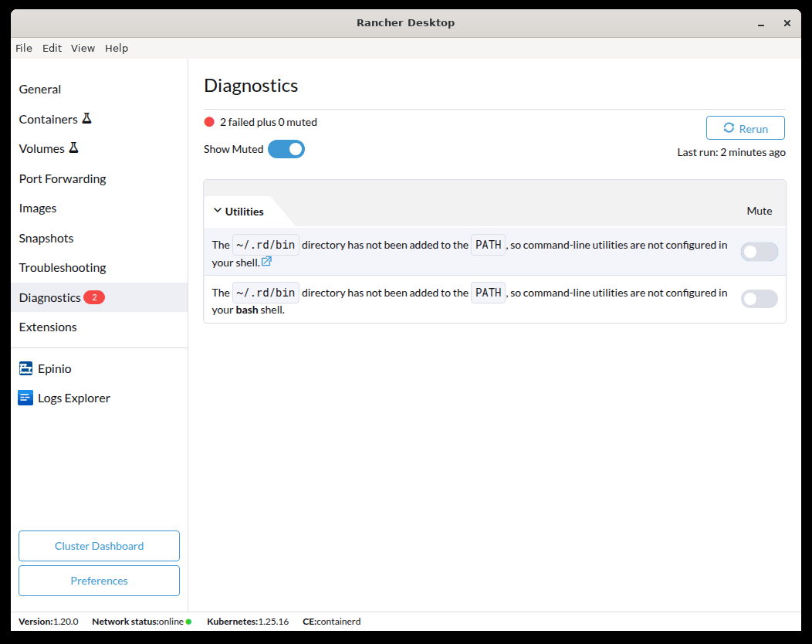The width and height of the screenshot is (812, 644).
Task: Select the Epinio extension icon
Action: pos(25,368)
